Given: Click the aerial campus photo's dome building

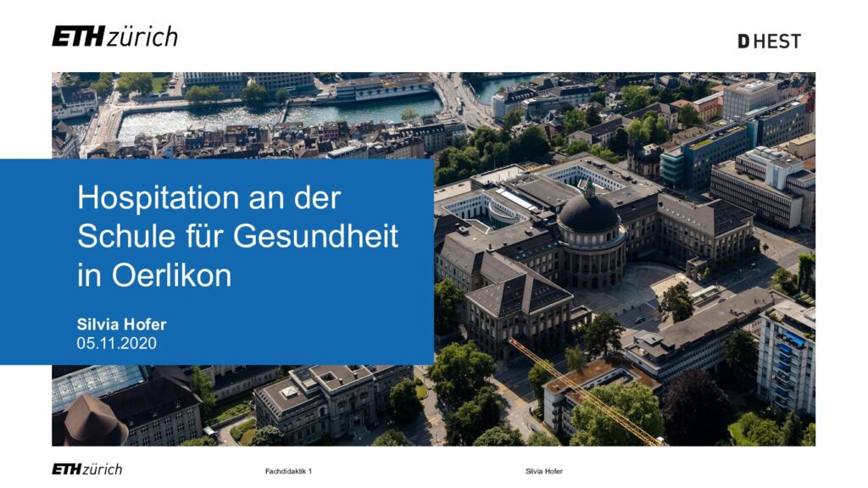Looking at the screenshot, I should point(590,232).
